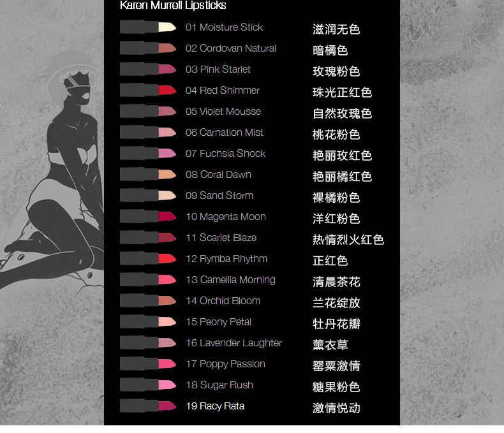Select the "10 Magenta Moon" text
The height and width of the screenshot is (433, 504).
click(x=226, y=217)
